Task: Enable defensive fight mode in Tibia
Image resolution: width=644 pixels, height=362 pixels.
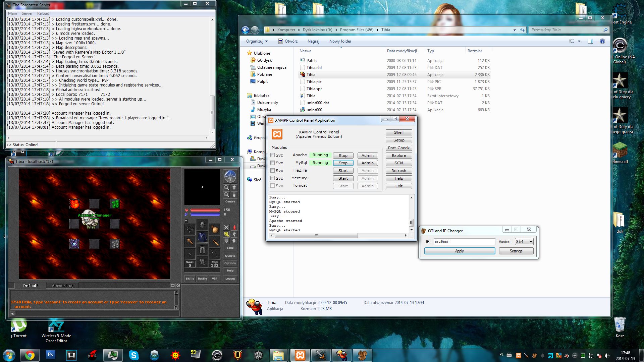Action: 226,241
